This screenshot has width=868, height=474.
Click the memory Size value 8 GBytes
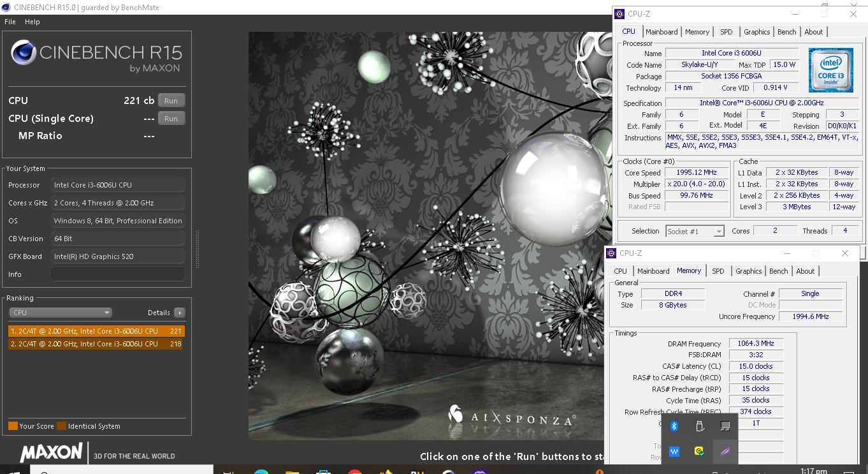tap(673, 305)
